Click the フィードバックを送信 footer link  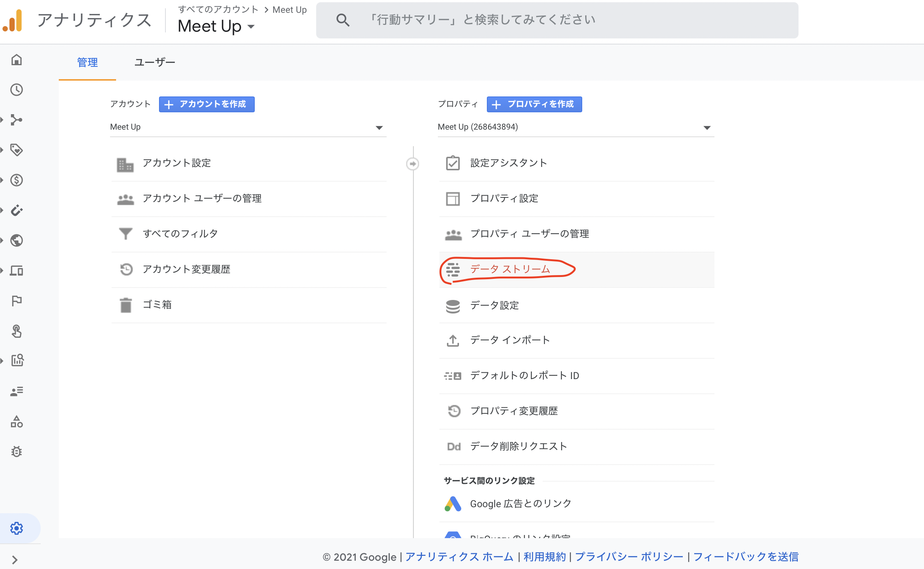click(x=746, y=557)
